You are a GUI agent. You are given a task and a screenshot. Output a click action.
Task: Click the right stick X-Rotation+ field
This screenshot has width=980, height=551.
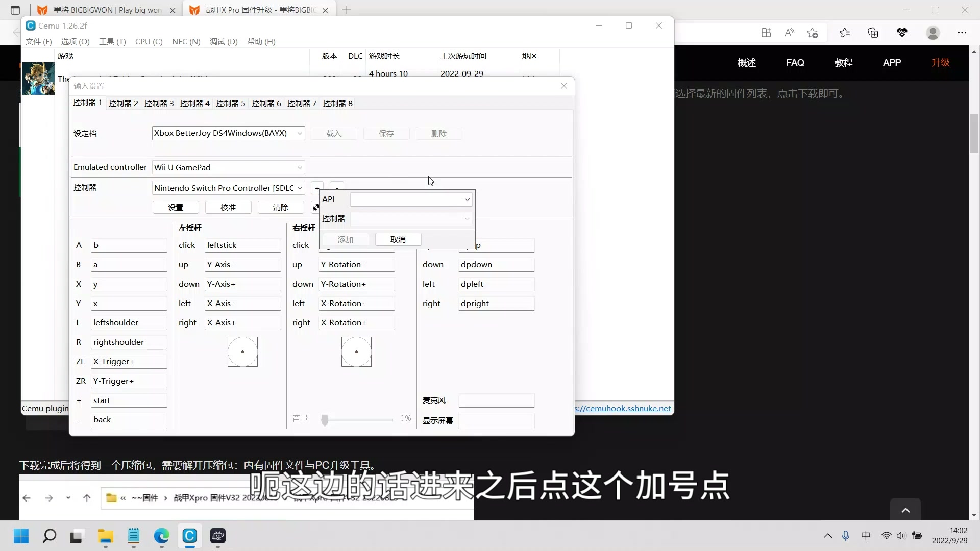pos(357,323)
